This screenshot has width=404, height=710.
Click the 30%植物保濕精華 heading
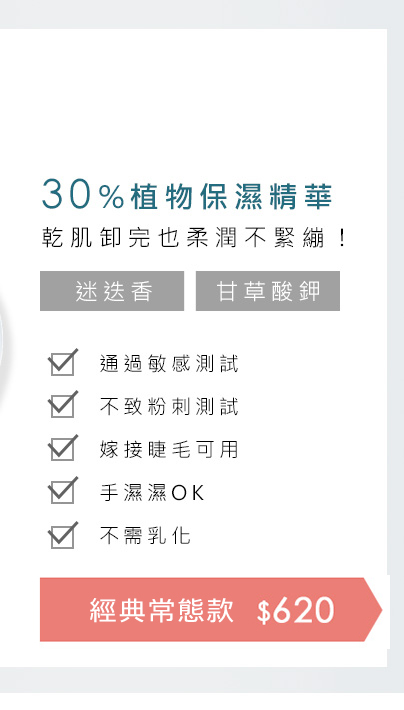coord(187,195)
